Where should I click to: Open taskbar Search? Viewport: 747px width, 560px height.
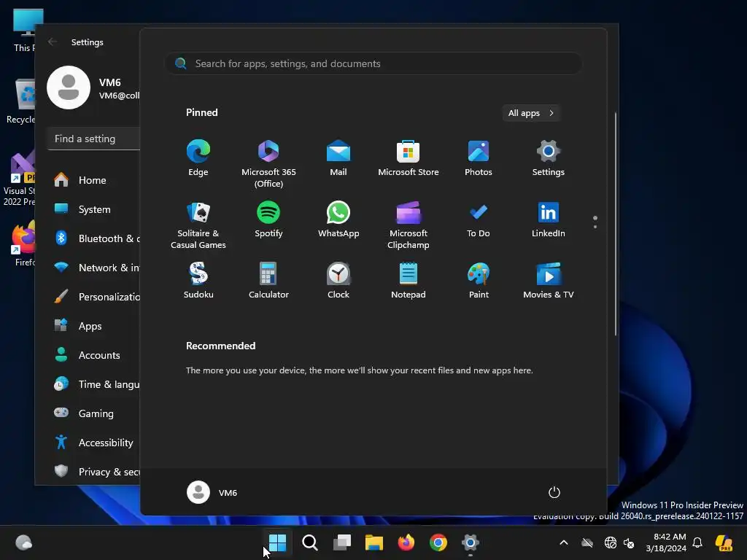point(309,542)
